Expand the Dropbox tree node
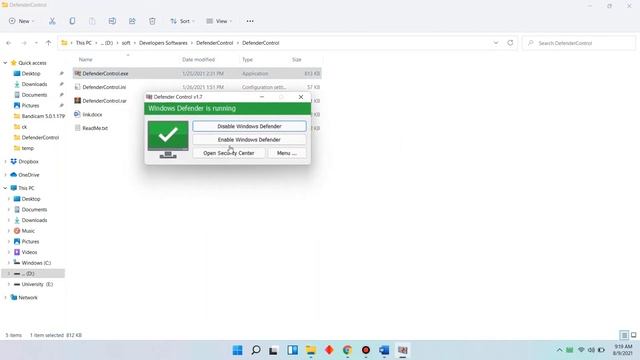This screenshot has width=640, height=360. (x=5, y=162)
